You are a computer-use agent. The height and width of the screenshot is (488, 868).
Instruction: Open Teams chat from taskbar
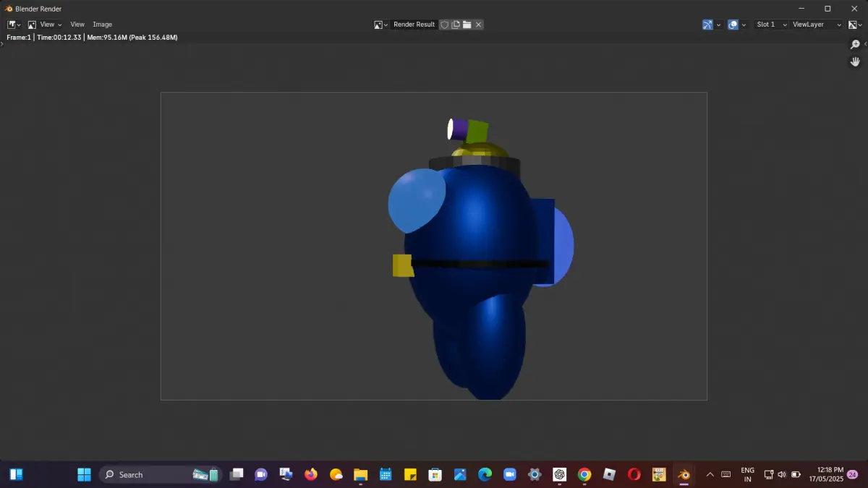261,474
